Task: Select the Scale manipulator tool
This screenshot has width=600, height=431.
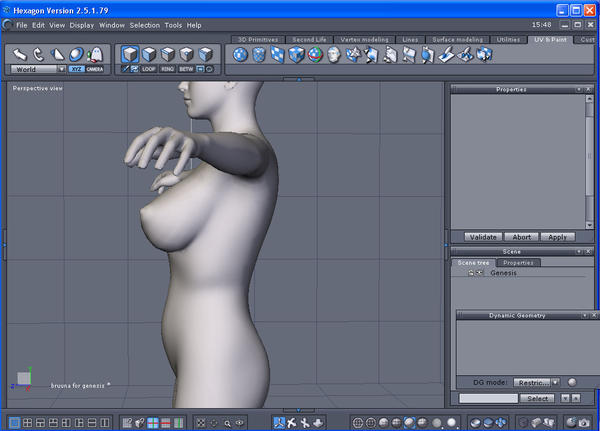Action: click(57, 53)
